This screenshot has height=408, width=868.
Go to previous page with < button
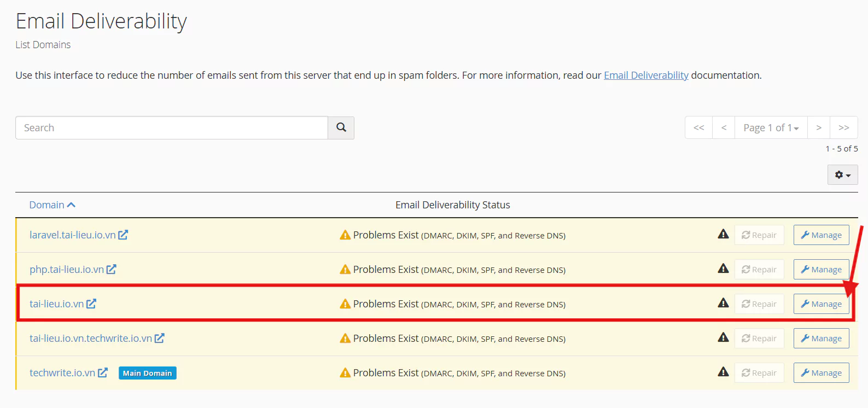pyautogui.click(x=724, y=127)
